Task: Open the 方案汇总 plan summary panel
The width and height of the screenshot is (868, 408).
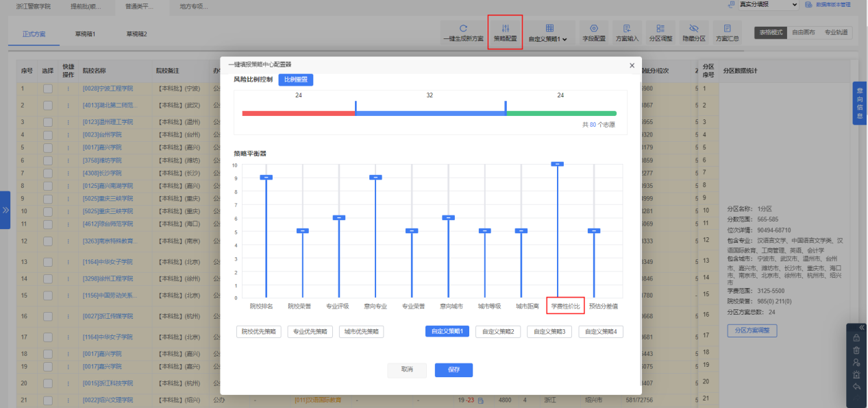Action: (727, 27)
